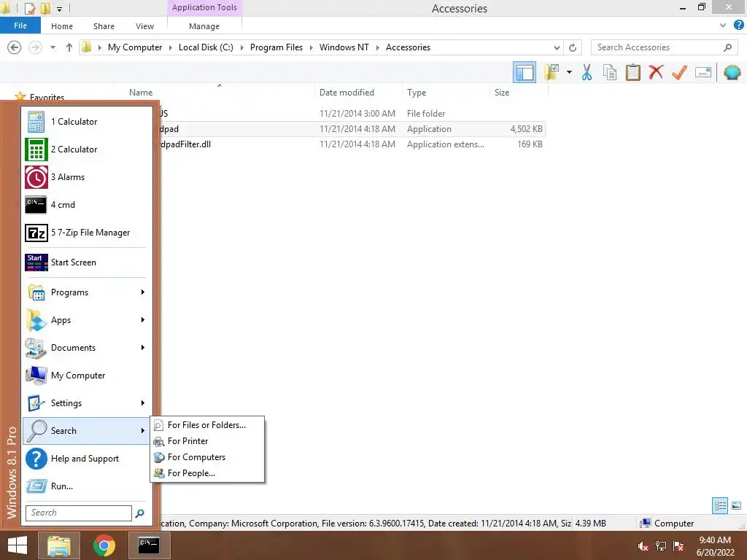Click the Windows Start button on taskbar

[x=18, y=545]
